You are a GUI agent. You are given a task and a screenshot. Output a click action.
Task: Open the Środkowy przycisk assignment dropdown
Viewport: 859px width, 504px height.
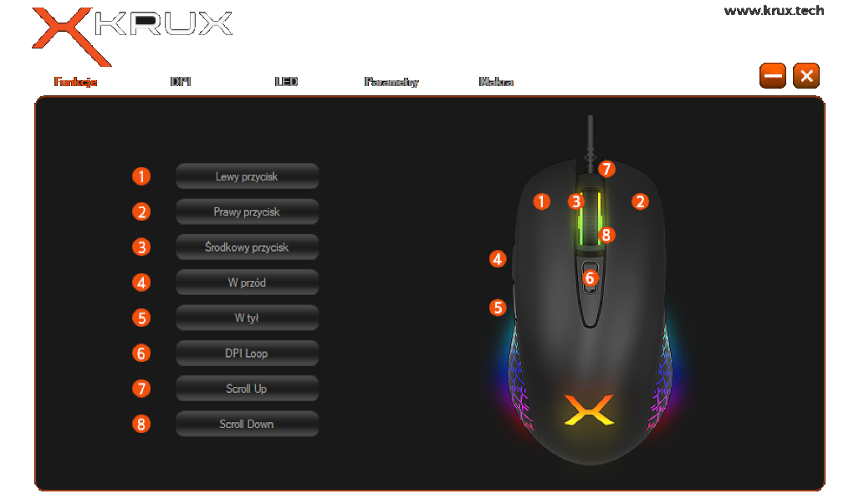(247, 247)
